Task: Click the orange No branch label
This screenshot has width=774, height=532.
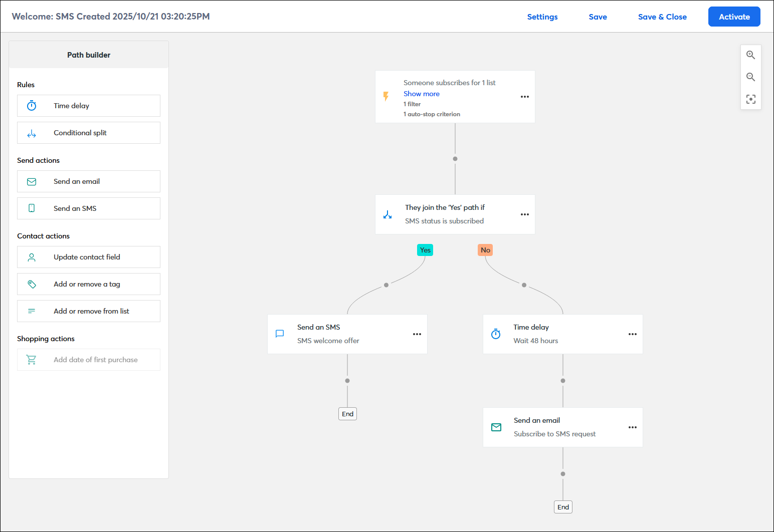Action: click(485, 250)
